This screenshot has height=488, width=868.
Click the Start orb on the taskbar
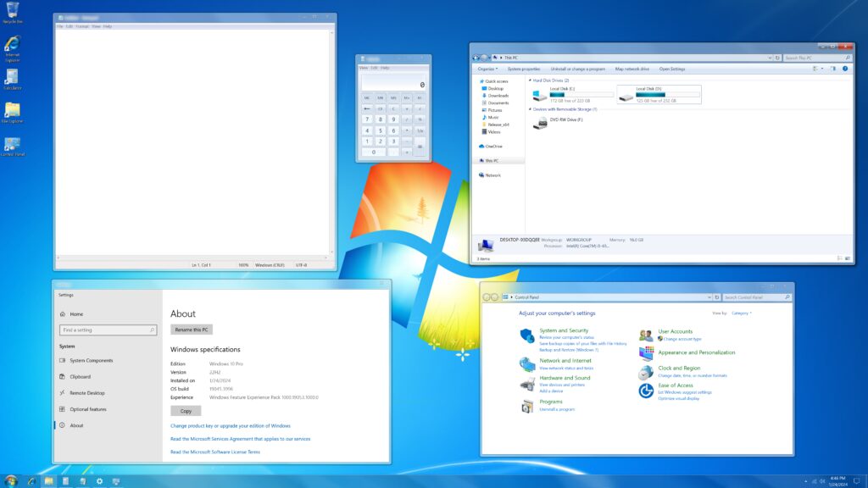10,481
